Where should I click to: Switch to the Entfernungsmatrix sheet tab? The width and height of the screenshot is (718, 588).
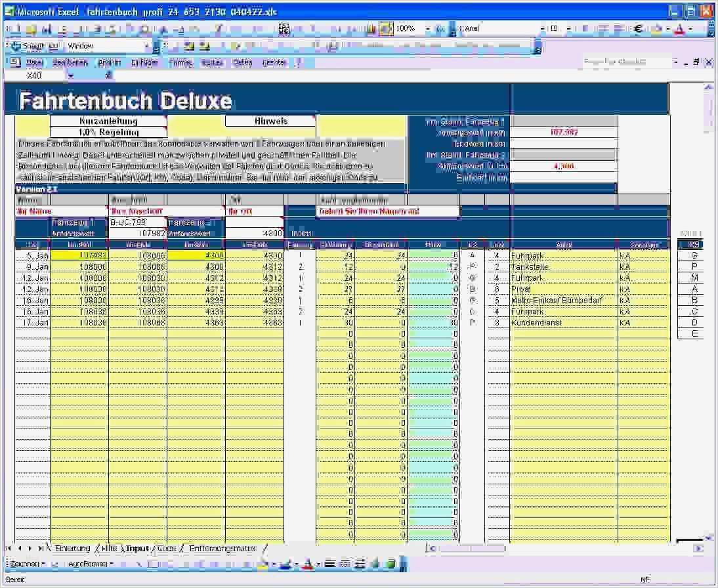pyautogui.click(x=222, y=549)
